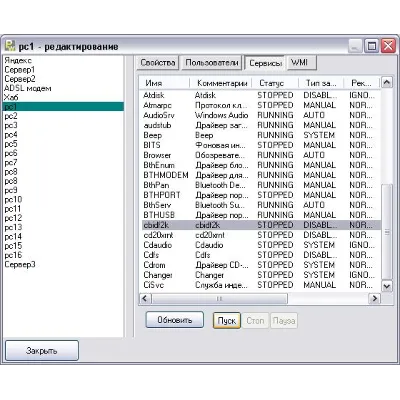Click the Обновить button

click(x=175, y=320)
